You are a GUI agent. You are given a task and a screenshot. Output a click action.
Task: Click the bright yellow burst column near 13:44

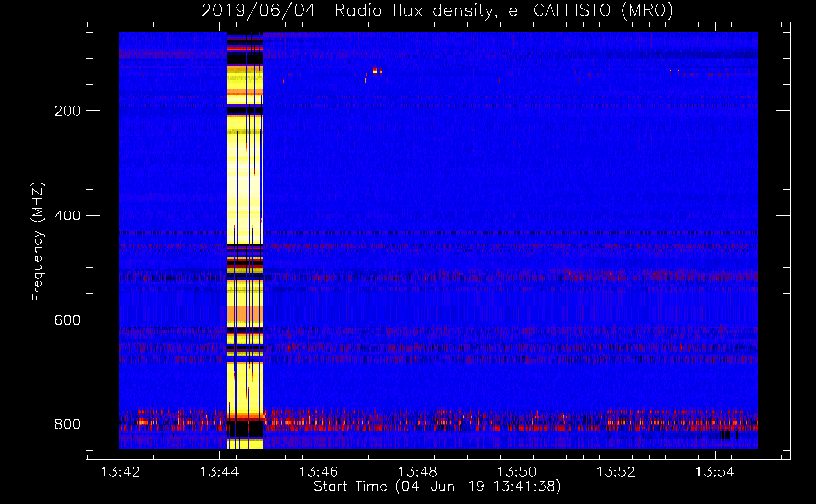point(245,240)
